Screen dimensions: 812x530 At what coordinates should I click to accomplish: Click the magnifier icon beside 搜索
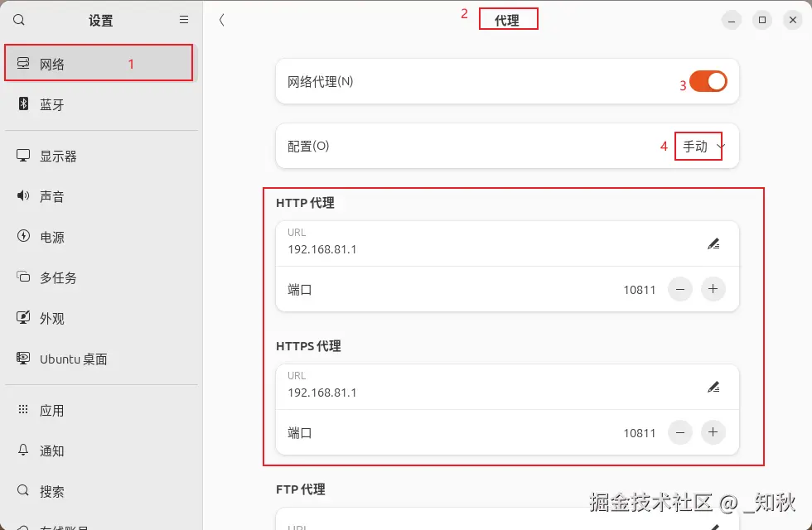coord(23,490)
